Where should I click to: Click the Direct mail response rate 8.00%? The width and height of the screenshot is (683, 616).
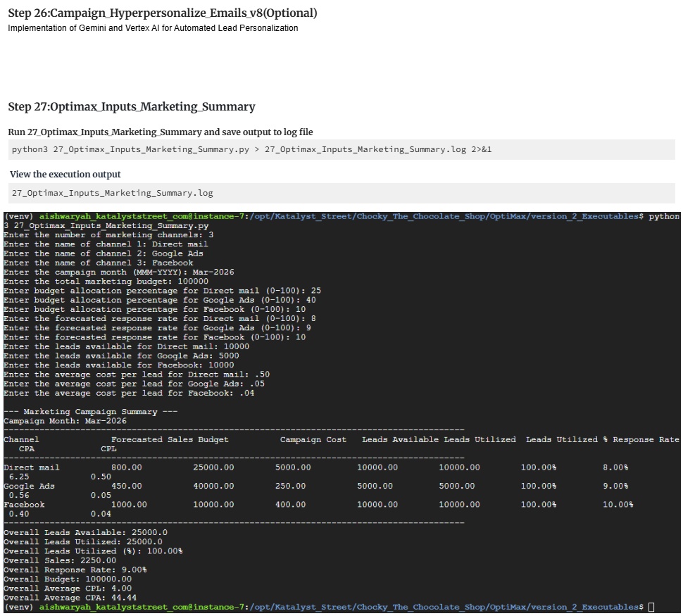click(615, 467)
